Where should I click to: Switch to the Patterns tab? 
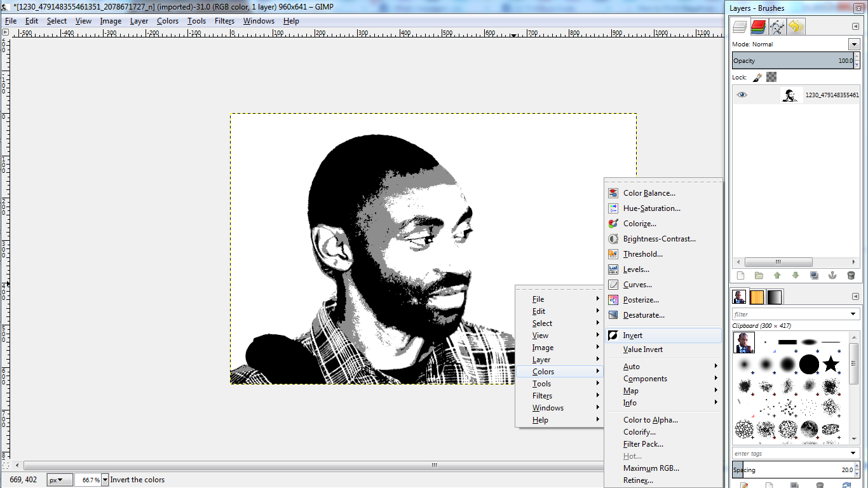click(x=757, y=297)
